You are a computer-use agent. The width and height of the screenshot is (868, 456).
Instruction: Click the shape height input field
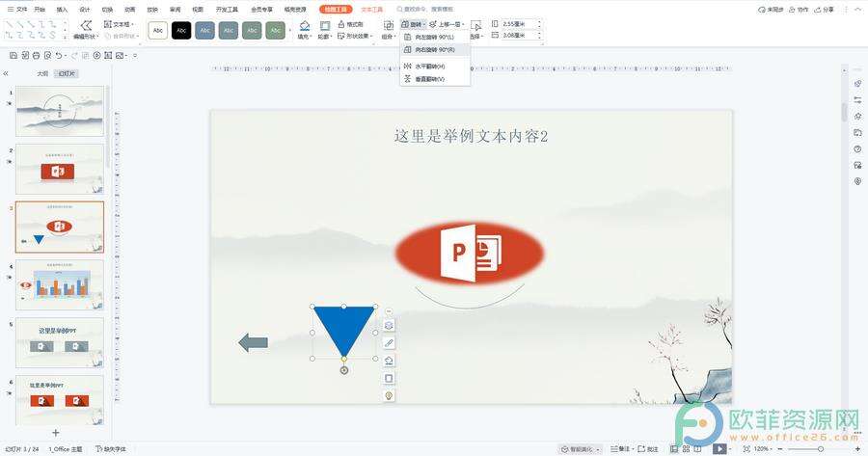point(518,24)
